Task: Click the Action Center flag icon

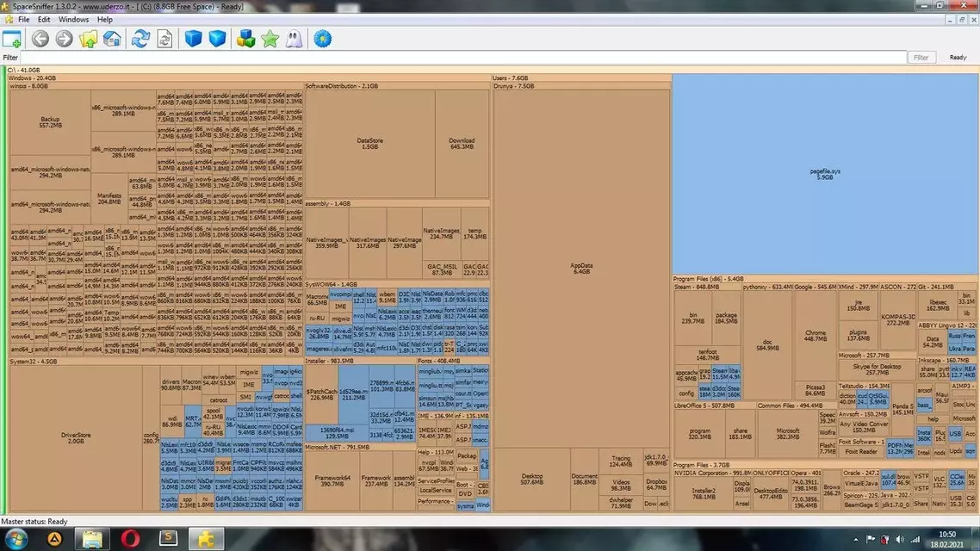Action: 870,539
